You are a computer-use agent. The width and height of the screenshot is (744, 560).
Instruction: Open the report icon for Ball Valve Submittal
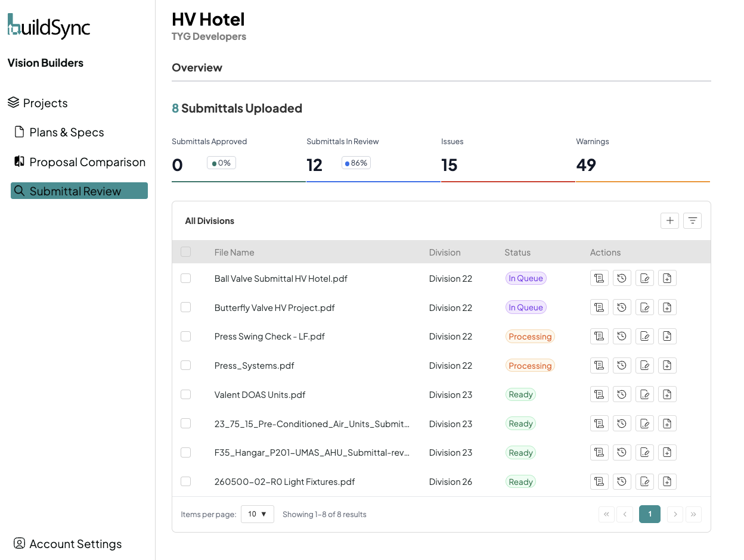599,278
